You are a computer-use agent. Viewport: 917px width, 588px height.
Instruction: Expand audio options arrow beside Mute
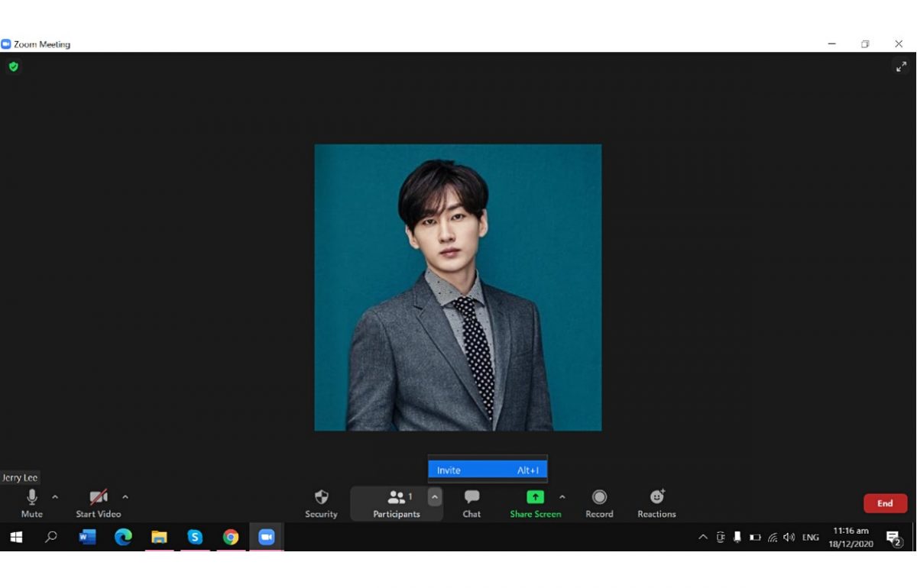(x=55, y=497)
